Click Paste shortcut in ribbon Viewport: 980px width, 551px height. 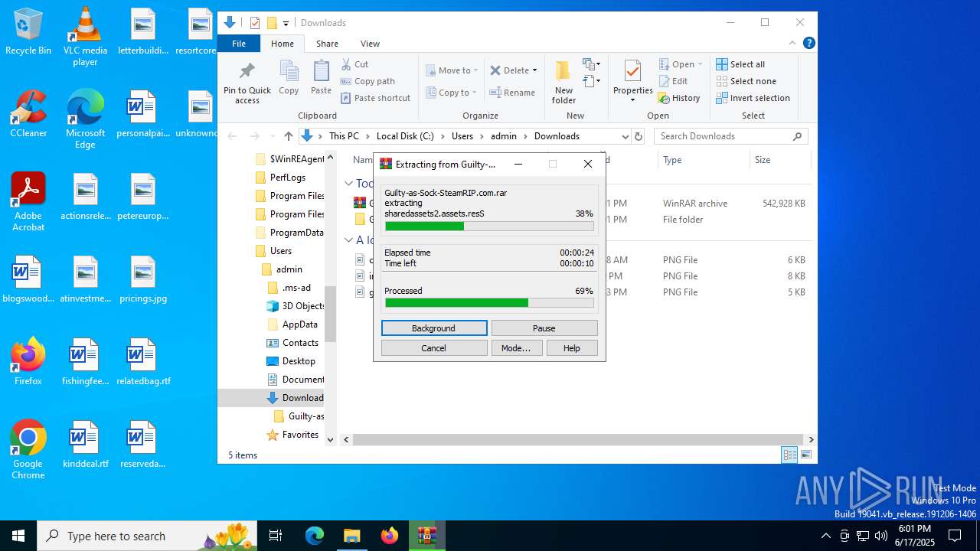(x=376, y=98)
